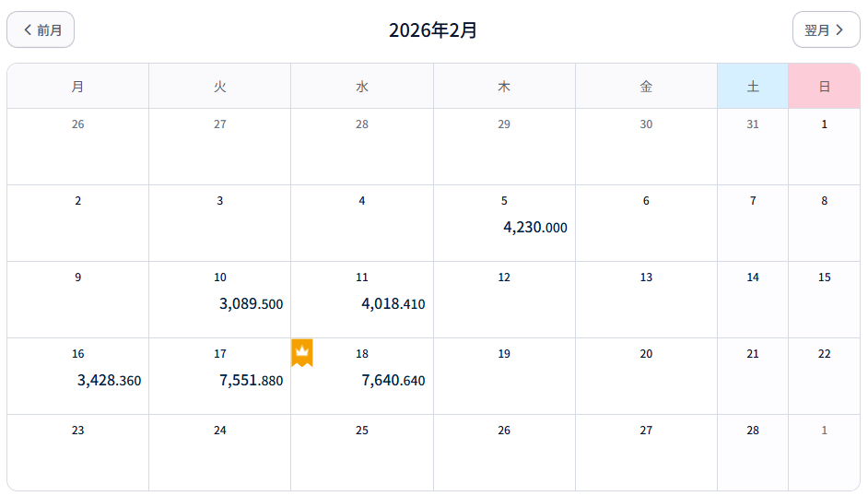The height and width of the screenshot is (496, 868).
Task: Select the 4,018.410 amount on February 11
Action: (x=393, y=304)
